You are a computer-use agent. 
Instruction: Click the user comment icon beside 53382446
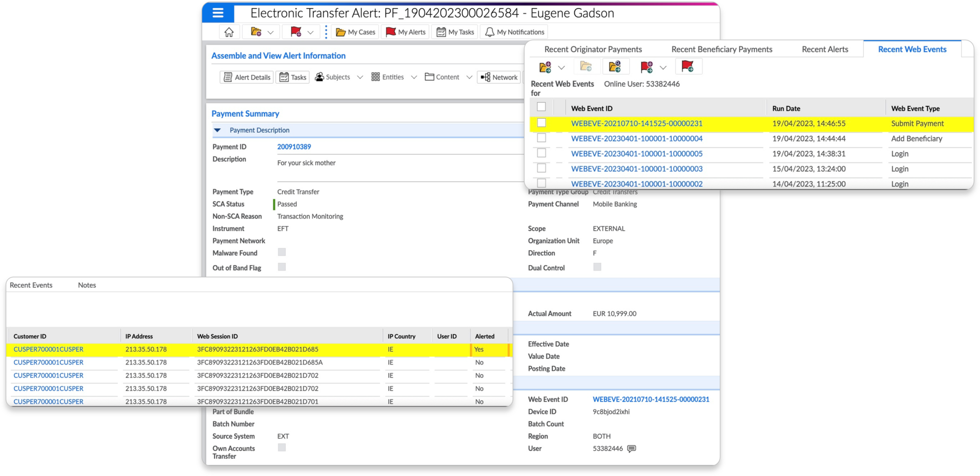point(632,449)
